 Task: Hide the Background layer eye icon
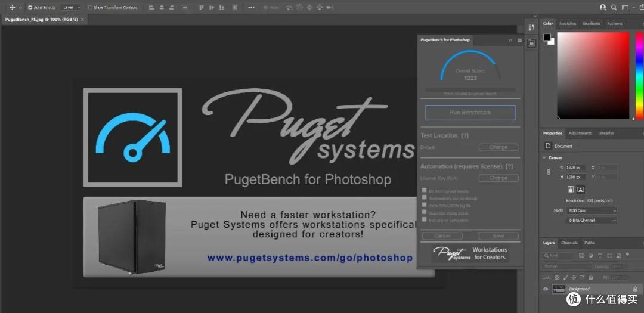(546, 289)
